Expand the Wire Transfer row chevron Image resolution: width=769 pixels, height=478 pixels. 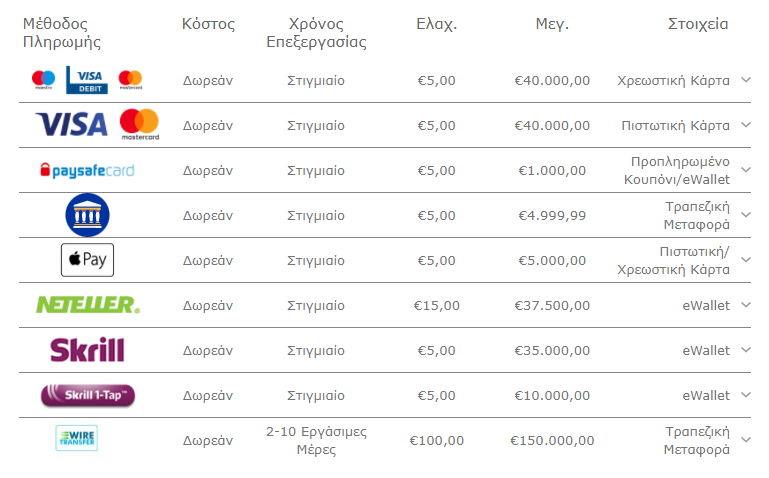[746, 440]
